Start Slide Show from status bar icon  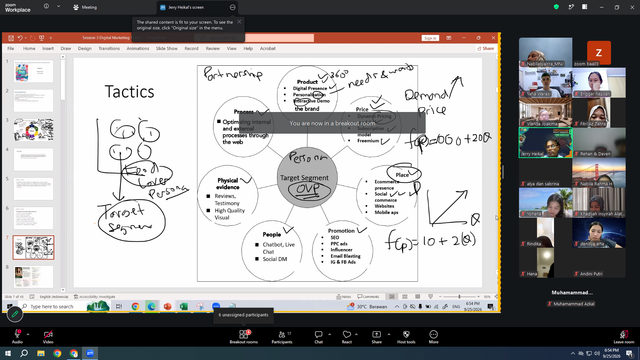coord(431,297)
